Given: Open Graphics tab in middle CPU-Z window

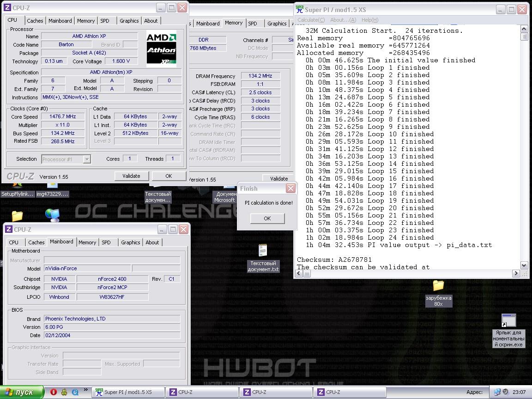Looking at the screenshot, I should (x=277, y=24).
